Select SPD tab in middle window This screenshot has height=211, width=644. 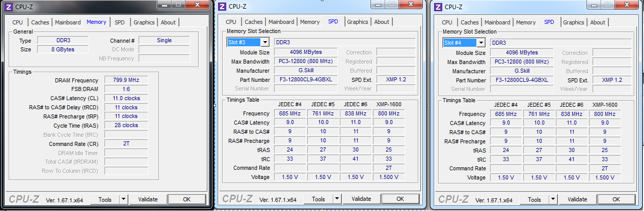coord(333,21)
